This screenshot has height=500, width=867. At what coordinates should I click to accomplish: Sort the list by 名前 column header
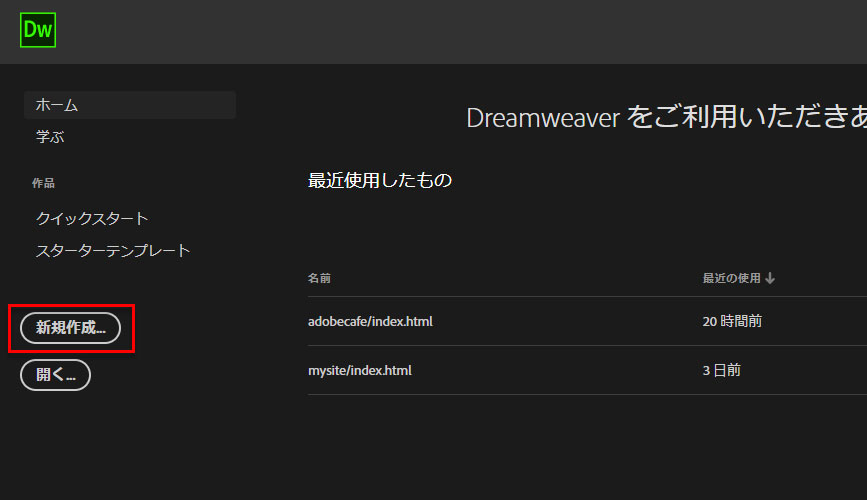319,278
